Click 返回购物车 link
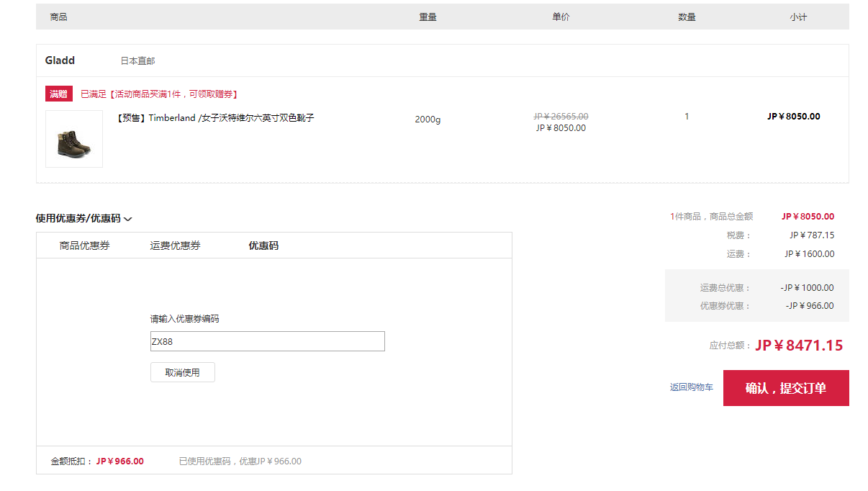Screen dimensions: 868x491 [692, 387]
